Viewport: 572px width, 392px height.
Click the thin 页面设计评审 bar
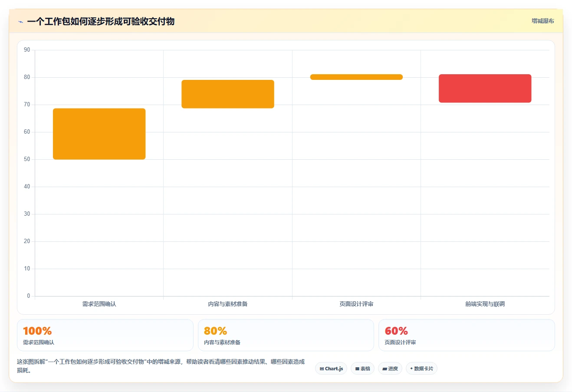(x=356, y=77)
